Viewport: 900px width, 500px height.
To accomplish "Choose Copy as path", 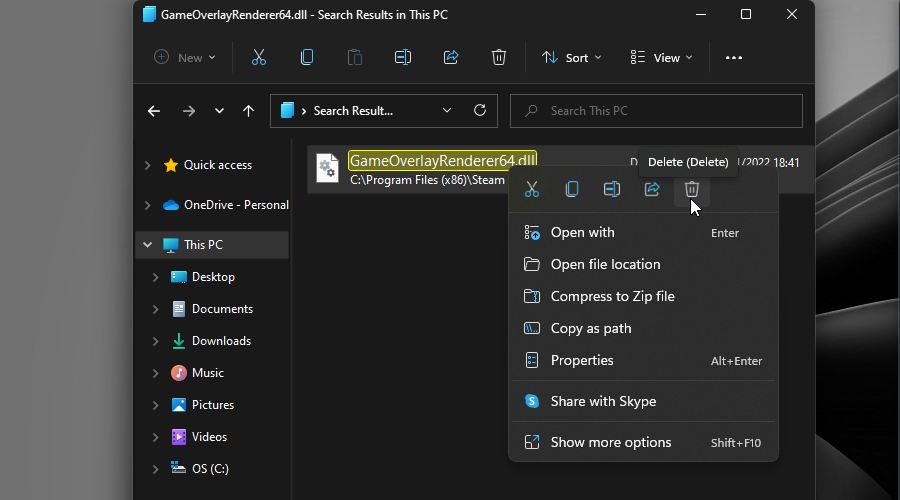I will click(643, 328).
